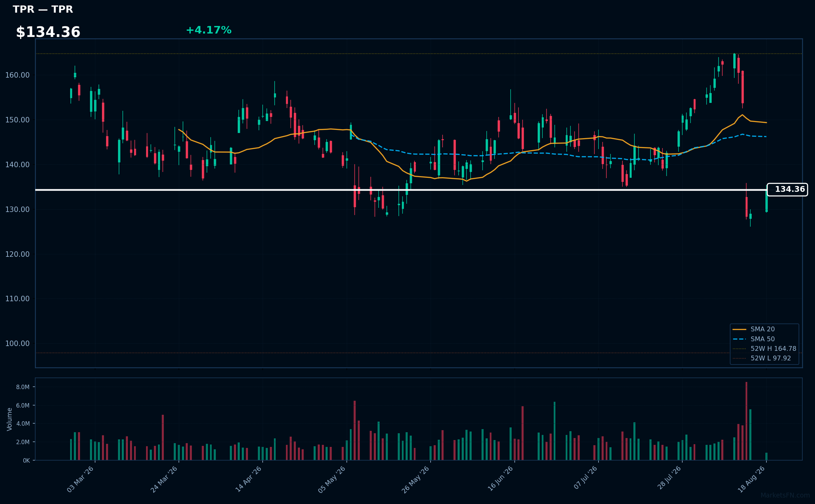Image resolution: width=815 pixels, height=504 pixels.
Task: Click the "14 Apr '26" date label
Action: click(248, 479)
